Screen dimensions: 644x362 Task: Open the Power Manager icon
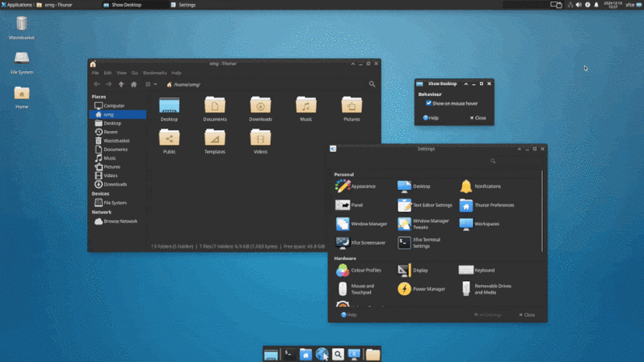pyautogui.click(x=404, y=288)
